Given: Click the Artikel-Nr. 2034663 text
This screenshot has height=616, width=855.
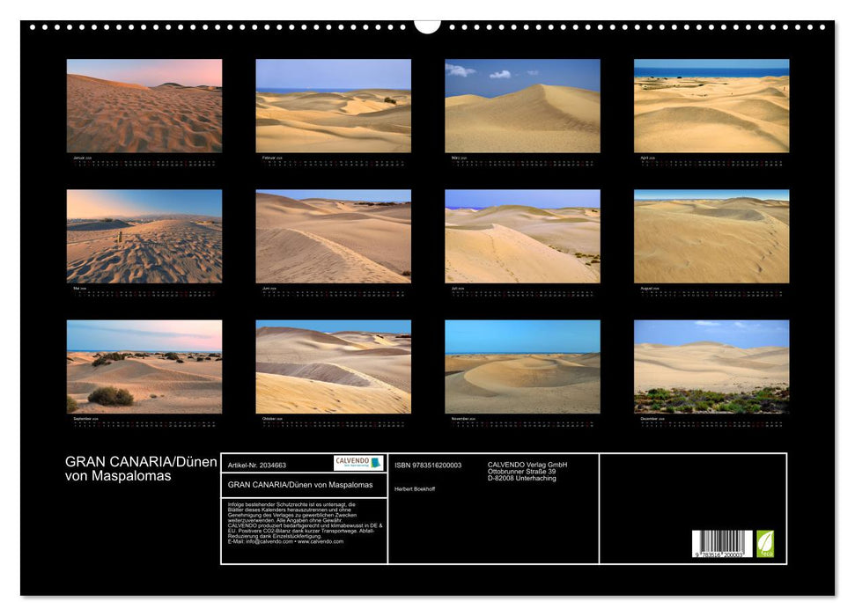Looking at the screenshot, I should [x=257, y=465].
